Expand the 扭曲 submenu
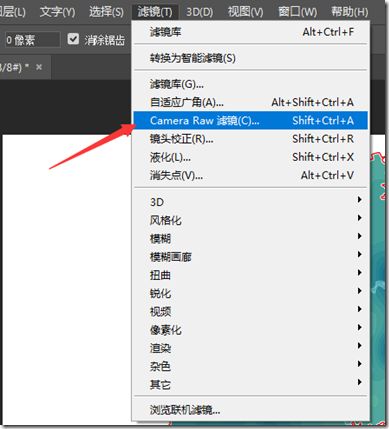 tap(251, 275)
